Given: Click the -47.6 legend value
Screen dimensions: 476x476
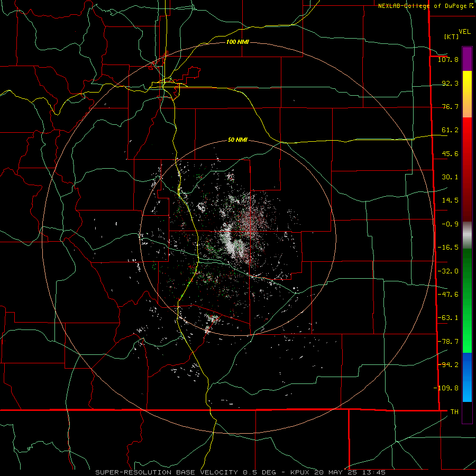Looking at the screenshot, I should click(x=448, y=294).
